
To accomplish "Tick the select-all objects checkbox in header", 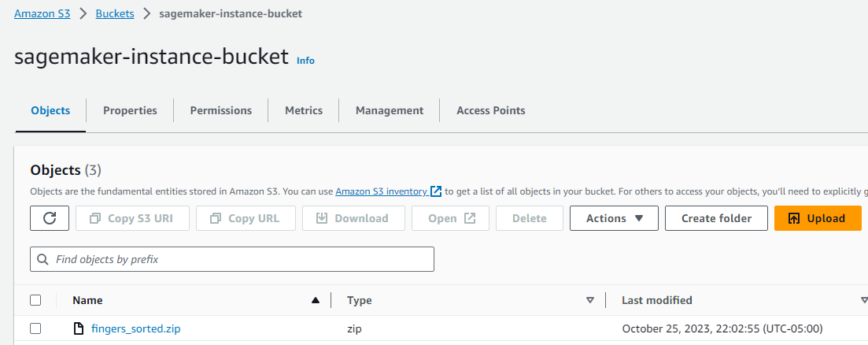I will point(35,300).
